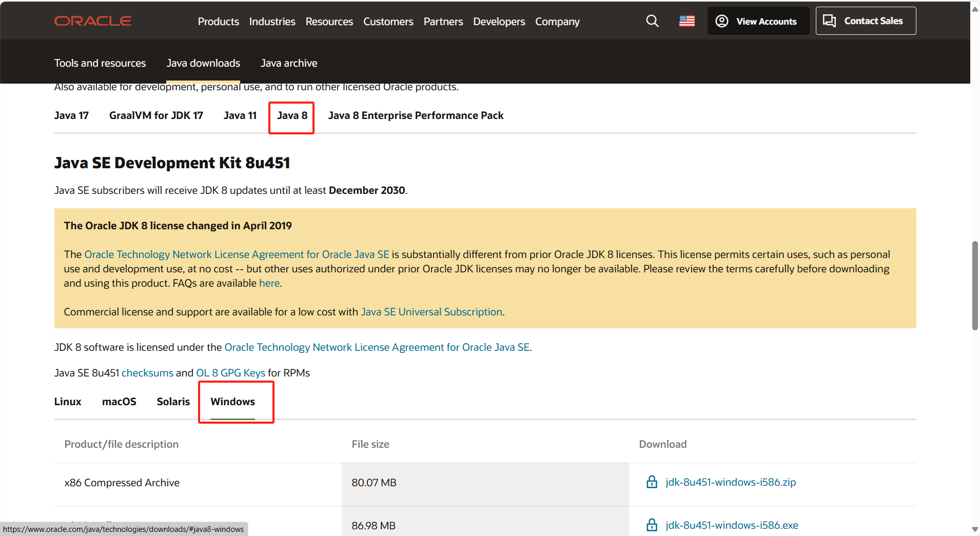
Task: Click 'x86 Compressed Archive' row text
Action: pyautogui.click(x=122, y=483)
